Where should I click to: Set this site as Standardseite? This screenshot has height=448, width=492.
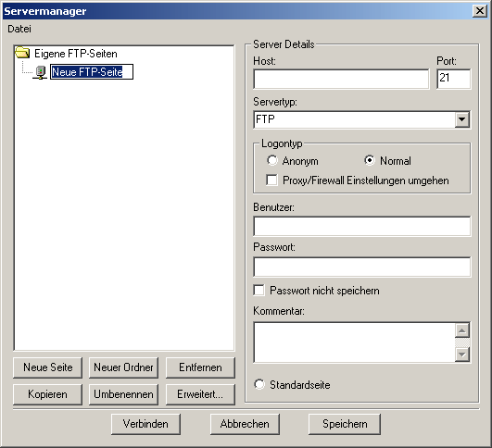click(259, 384)
